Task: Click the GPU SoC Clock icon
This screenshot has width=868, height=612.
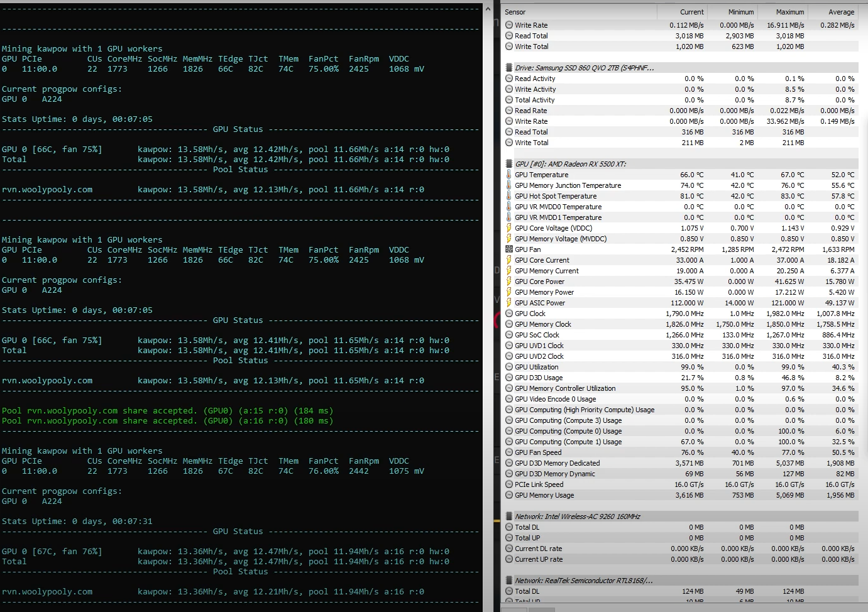Action: click(x=509, y=335)
